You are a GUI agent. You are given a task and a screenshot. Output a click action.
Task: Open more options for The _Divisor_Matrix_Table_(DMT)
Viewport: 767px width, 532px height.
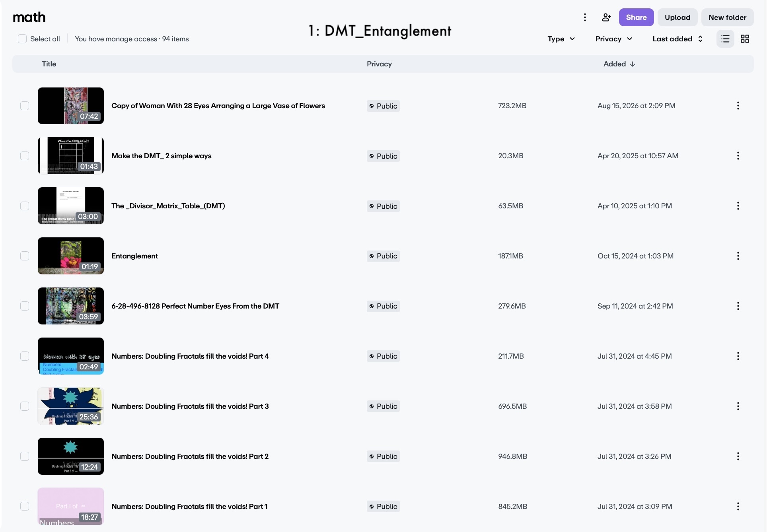(738, 206)
